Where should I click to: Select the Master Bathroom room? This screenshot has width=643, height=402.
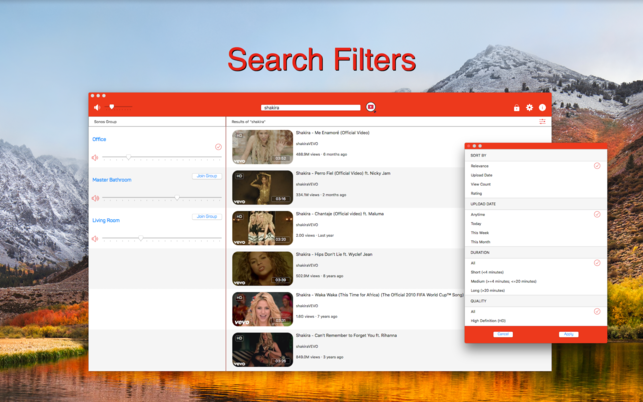[x=112, y=180]
